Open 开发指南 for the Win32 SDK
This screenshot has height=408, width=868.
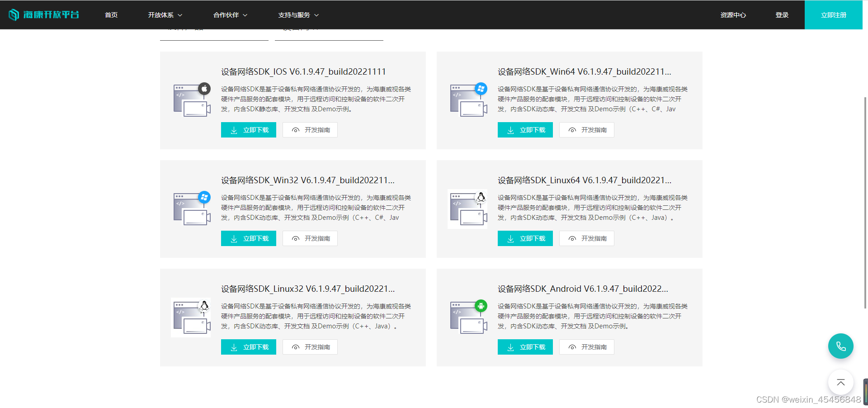(x=310, y=238)
